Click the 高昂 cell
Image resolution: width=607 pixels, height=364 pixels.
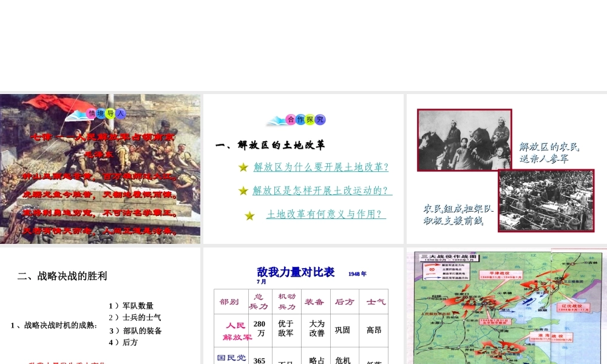[x=374, y=330]
